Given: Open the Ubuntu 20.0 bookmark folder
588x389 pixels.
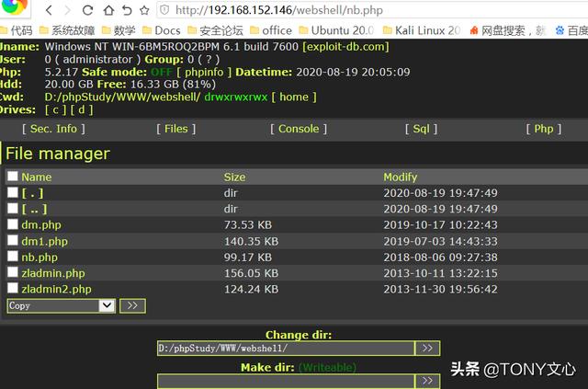Looking at the screenshot, I should pyautogui.click(x=336, y=30).
